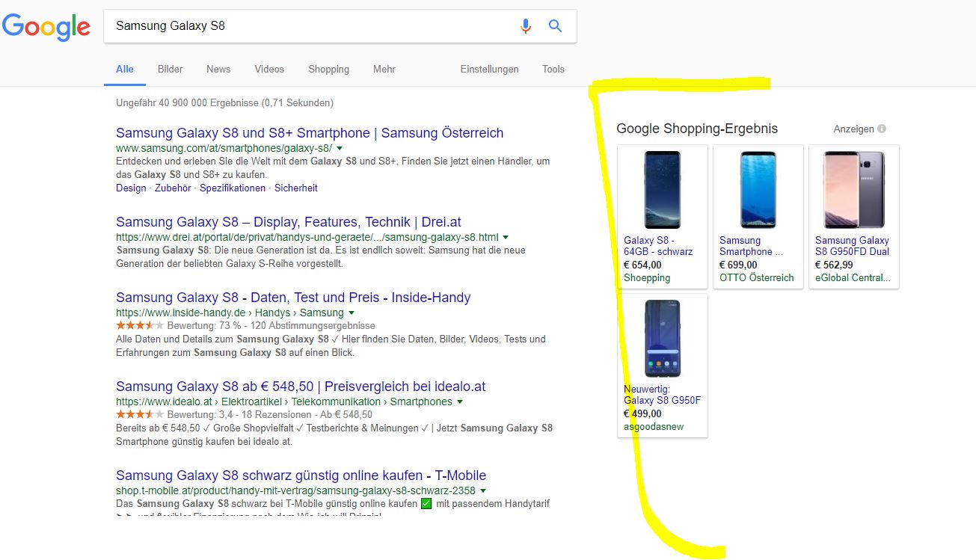Switch to the News tab
976x560 pixels.
point(218,69)
